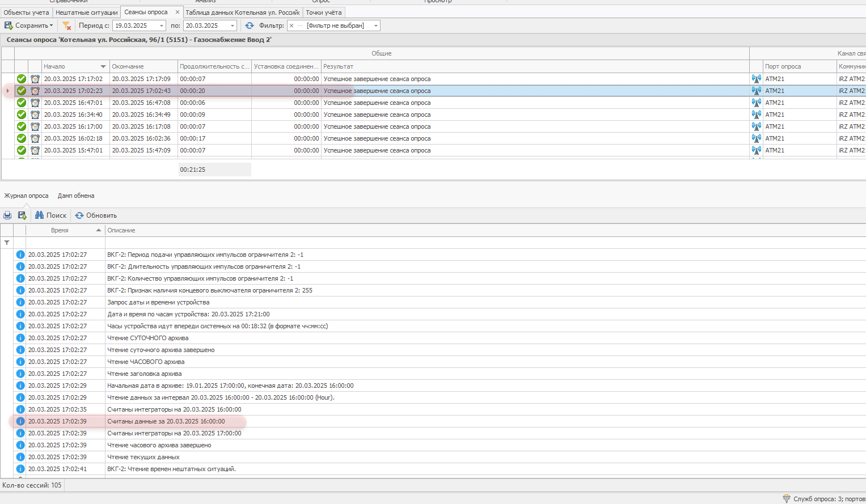This screenshot has width=866, height=504.
Task: Open the period end date 20.03.2025 dropdown
Action: coord(232,26)
